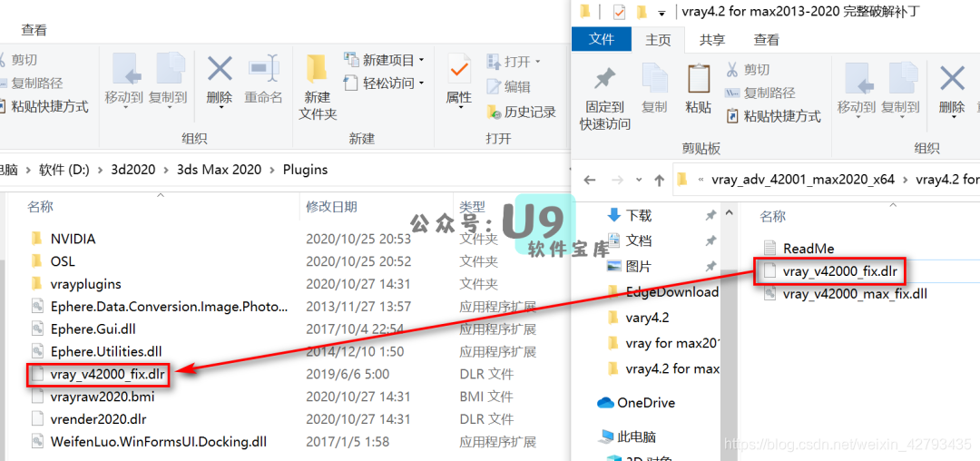Viewport: 980px width, 461px height.
Task: Click 复制路径 in the right window
Action: click(760, 93)
